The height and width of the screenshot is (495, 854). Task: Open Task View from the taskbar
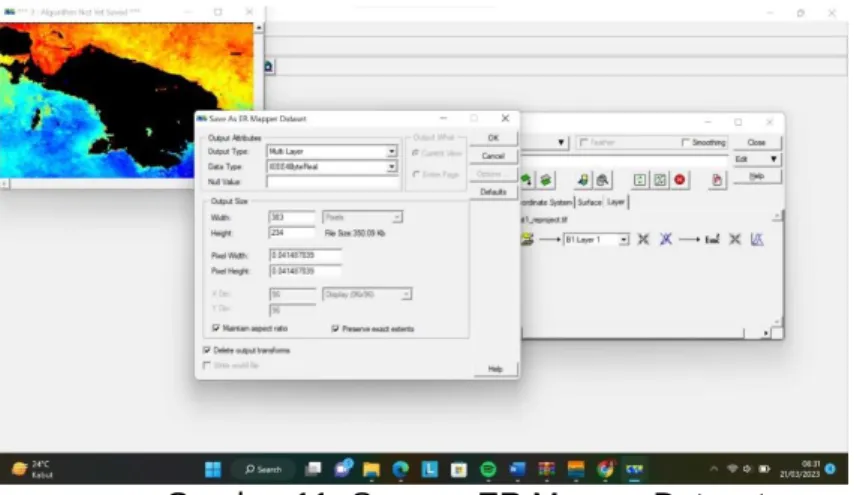click(313, 469)
